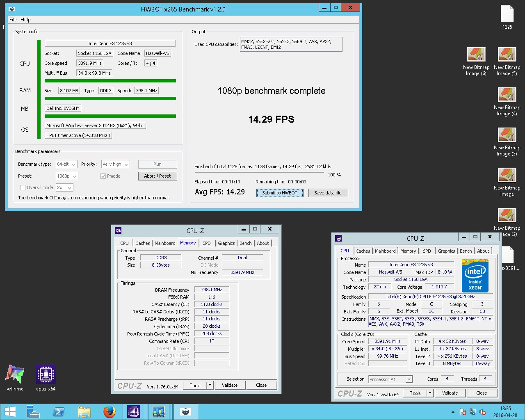Click HWBOT x265 window title icon
525x420 pixels.
[12, 9]
